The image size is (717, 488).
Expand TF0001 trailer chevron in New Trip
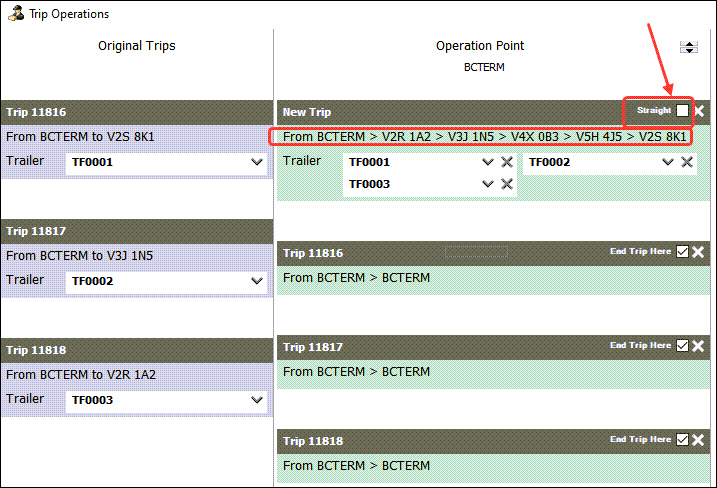488,162
